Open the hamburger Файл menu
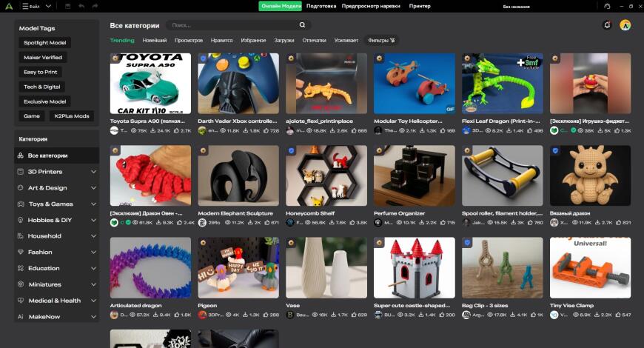The image size is (644, 348). click(31, 6)
